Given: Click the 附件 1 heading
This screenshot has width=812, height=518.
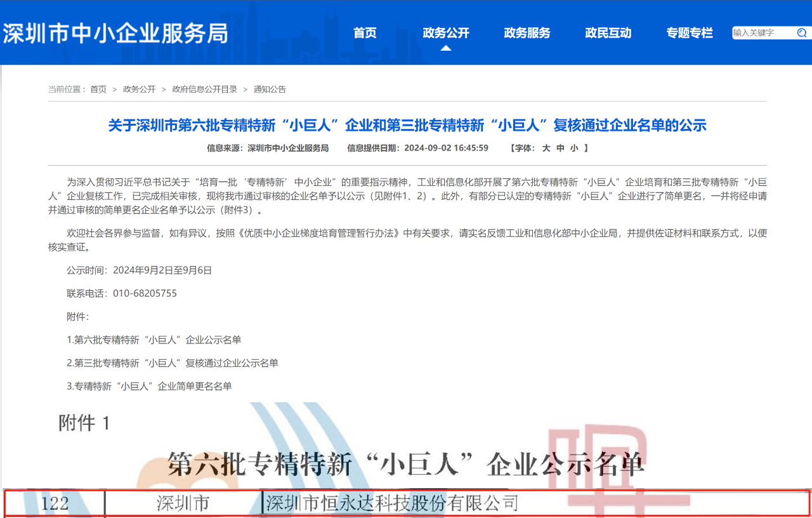Looking at the screenshot, I should (84, 423).
